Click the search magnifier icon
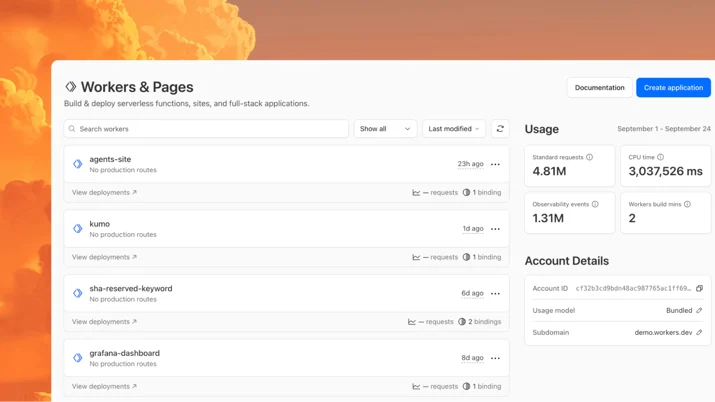Screen dimensions: 715x402 pyautogui.click(x=72, y=129)
